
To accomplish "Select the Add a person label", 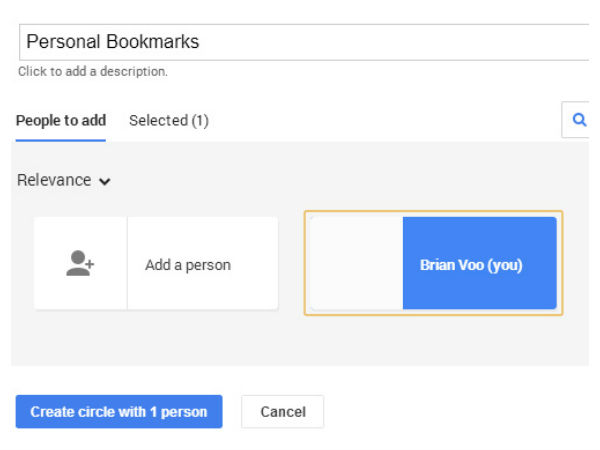I will click(188, 265).
